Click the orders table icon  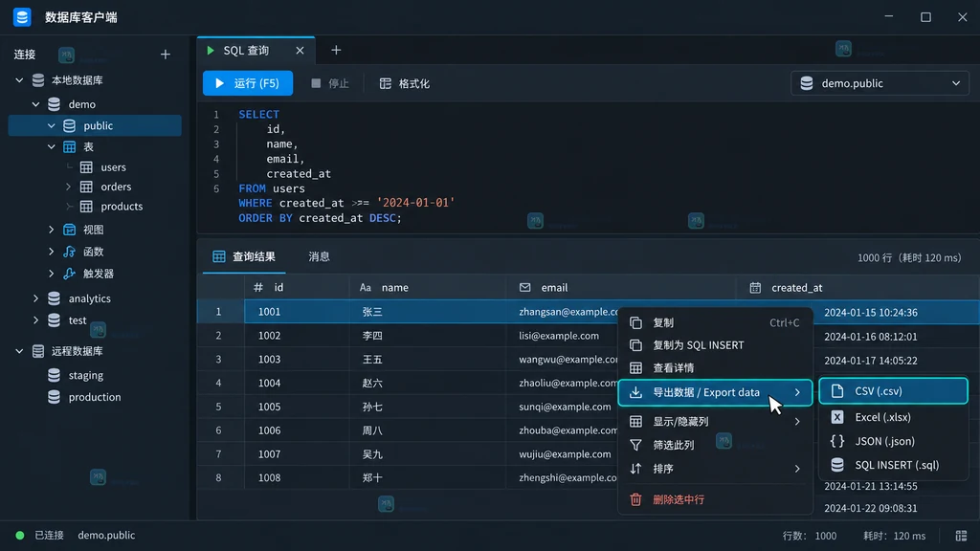[86, 187]
